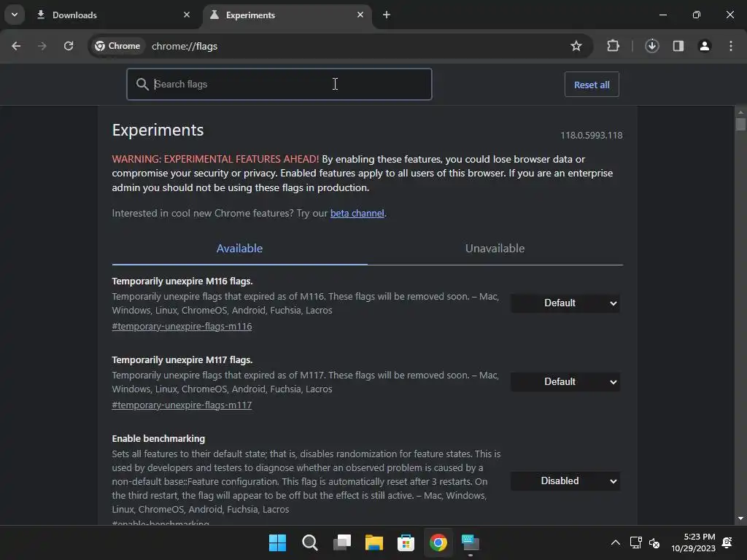Open the Downloads toolbar icon
This screenshot has height=560, width=747.
coord(651,46)
